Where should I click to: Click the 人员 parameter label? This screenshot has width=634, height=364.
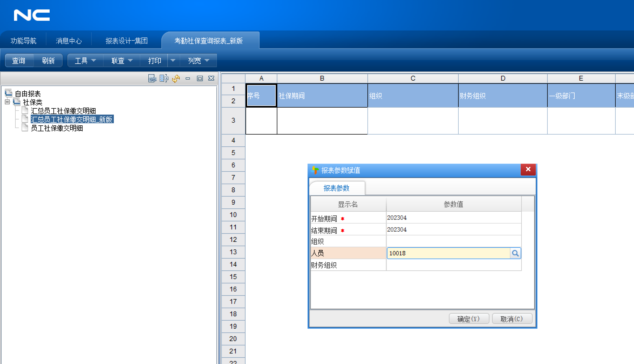(318, 253)
